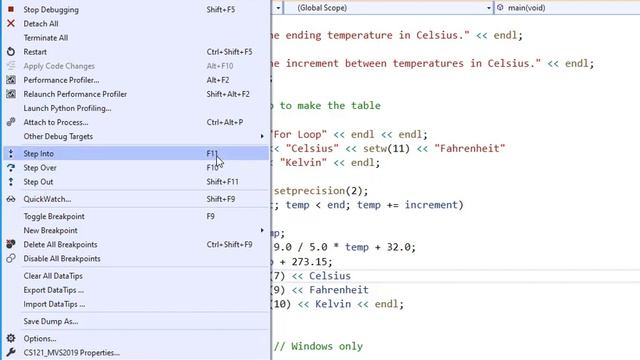The width and height of the screenshot is (640, 360).
Task: Open QuickWatch menu entry
Action: click(x=136, y=199)
